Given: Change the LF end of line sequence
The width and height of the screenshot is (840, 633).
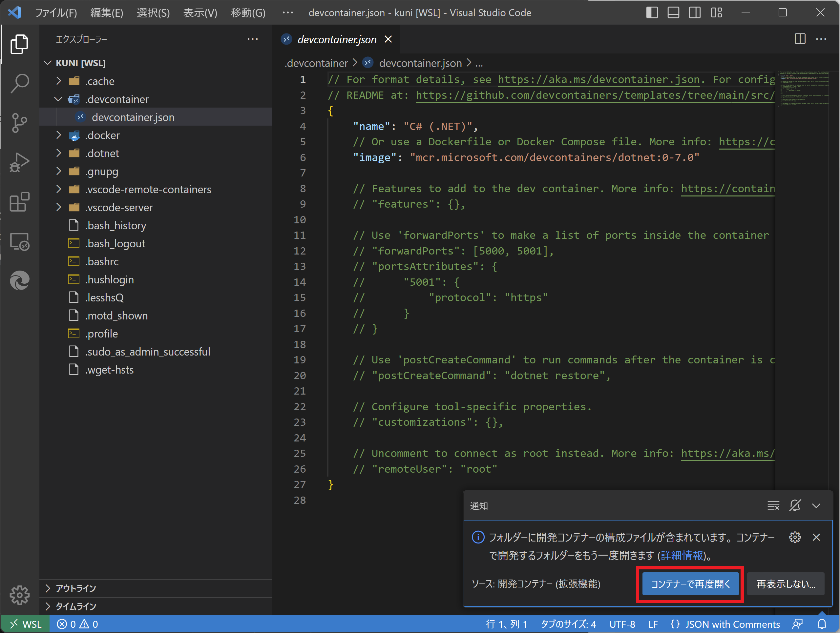Looking at the screenshot, I should click(653, 624).
